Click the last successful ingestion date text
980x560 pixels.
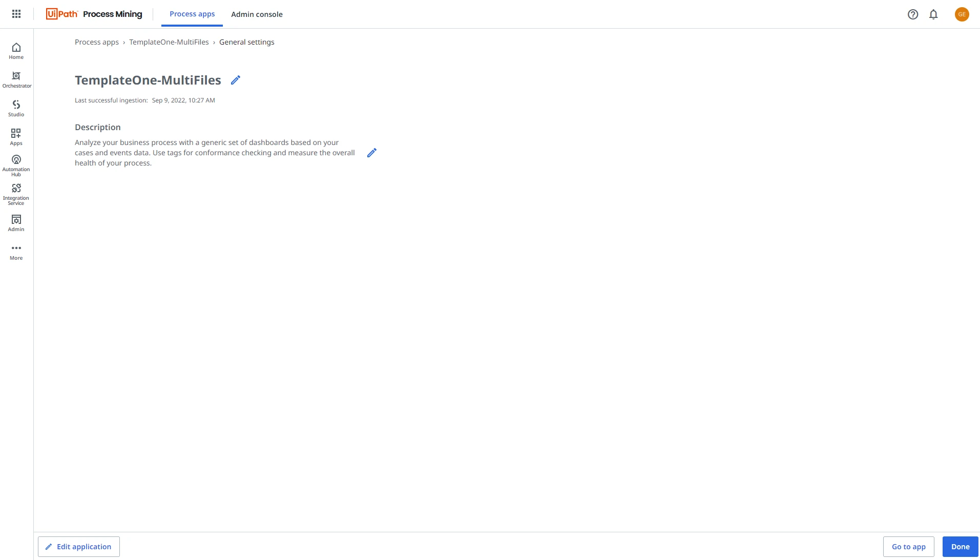point(183,100)
